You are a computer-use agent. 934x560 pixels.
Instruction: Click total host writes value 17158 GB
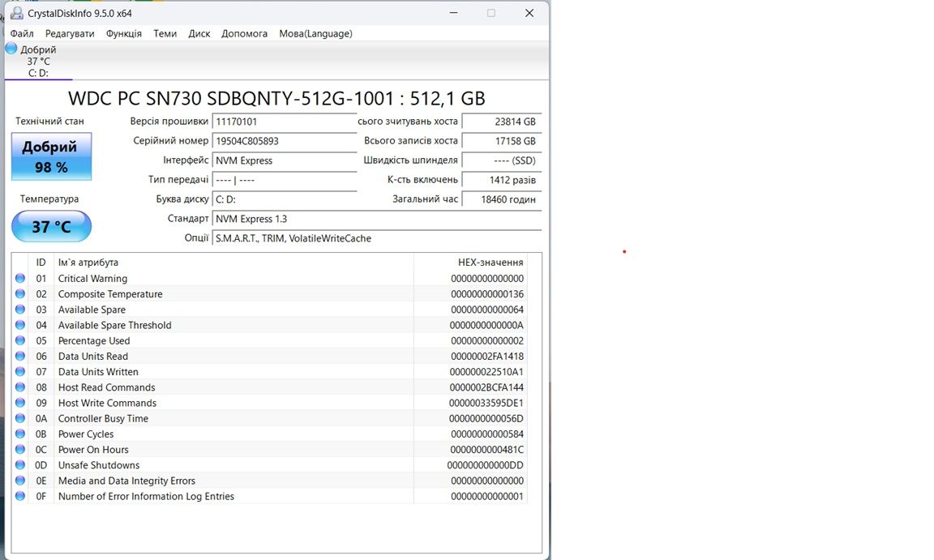(502, 141)
